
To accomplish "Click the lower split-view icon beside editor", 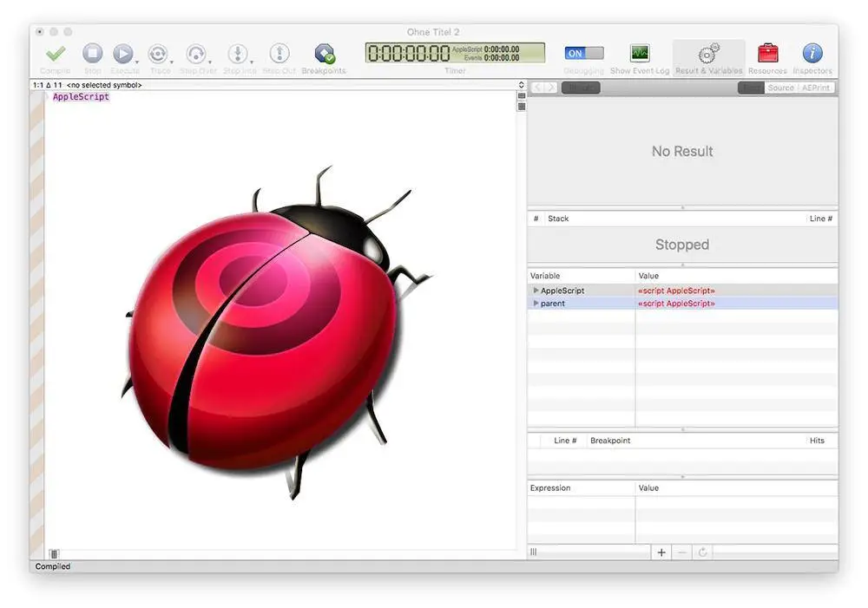I will (522, 106).
